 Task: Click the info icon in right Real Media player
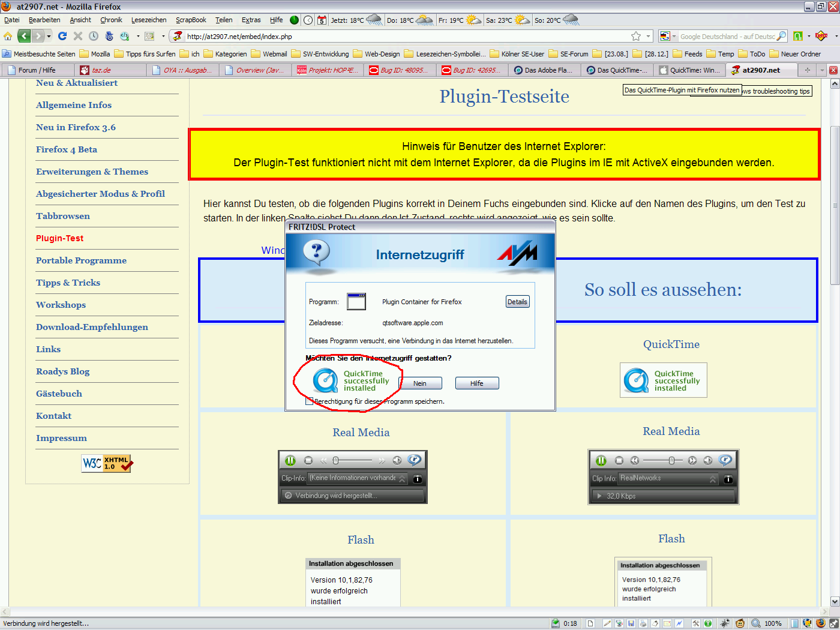pos(728,479)
